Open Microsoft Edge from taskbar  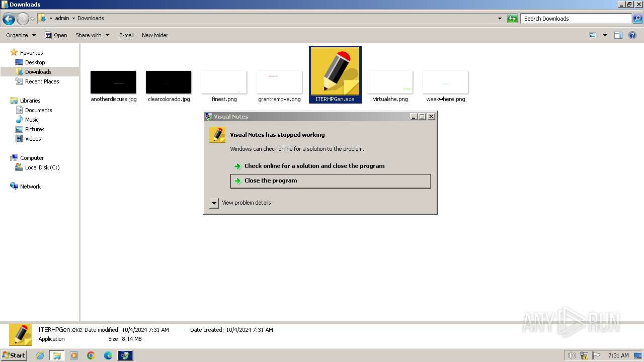pos(108,355)
